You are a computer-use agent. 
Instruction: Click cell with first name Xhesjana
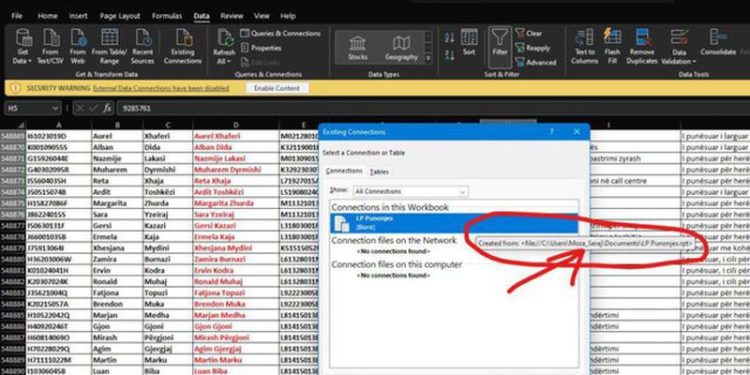pyautogui.click(x=116, y=248)
